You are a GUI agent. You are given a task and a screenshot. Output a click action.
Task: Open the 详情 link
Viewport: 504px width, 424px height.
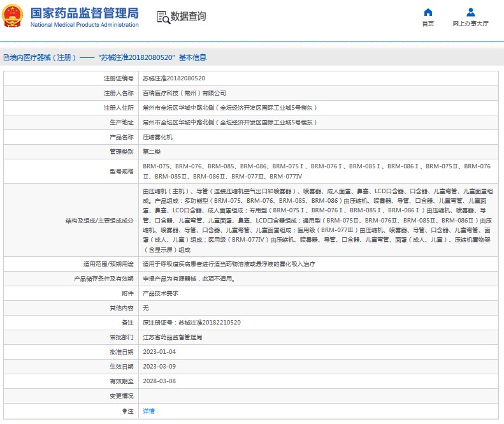[149, 411]
